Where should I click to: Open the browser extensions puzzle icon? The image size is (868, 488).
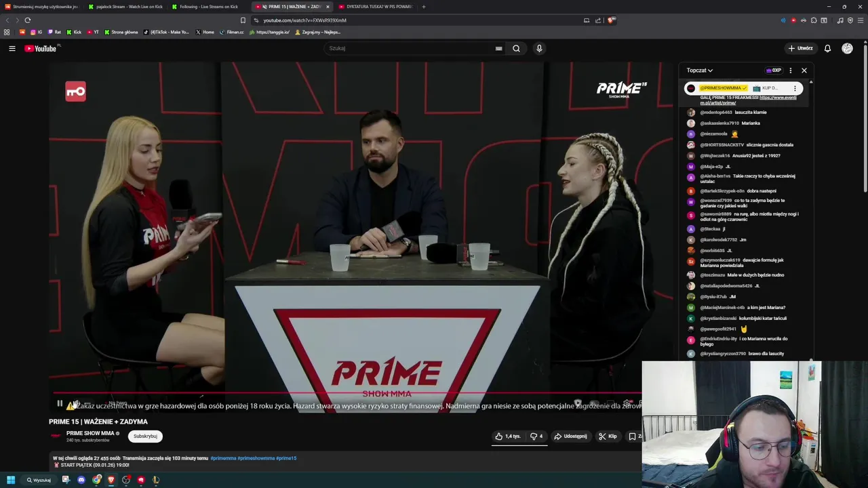[814, 20]
